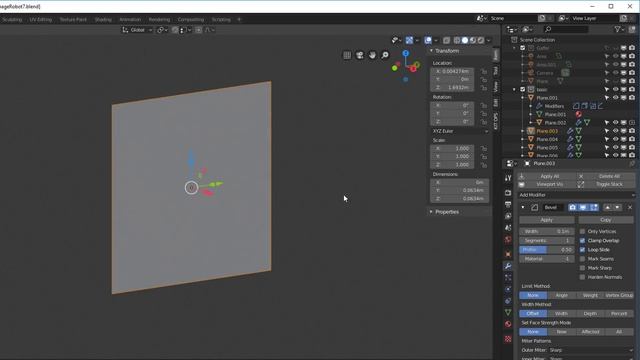
Task: Apply the Bevel modifier
Action: point(547,220)
